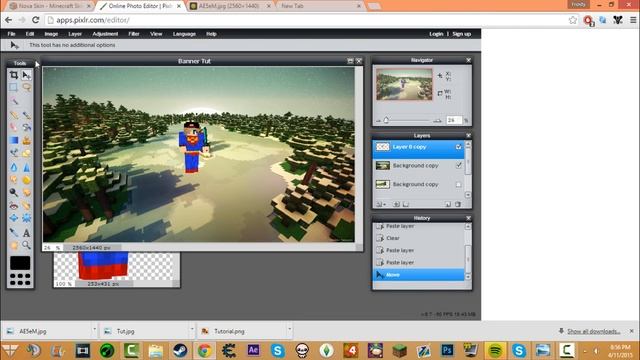This screenshot has height=360, width=640.
Task: Select the Move history entry
Action: tap(419, 275)
